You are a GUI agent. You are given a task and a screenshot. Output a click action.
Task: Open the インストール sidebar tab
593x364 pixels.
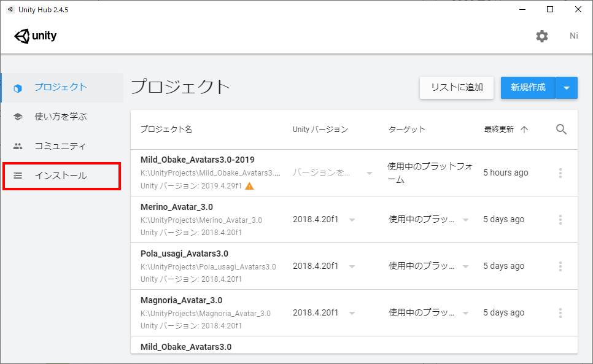[x=61, y=176]
